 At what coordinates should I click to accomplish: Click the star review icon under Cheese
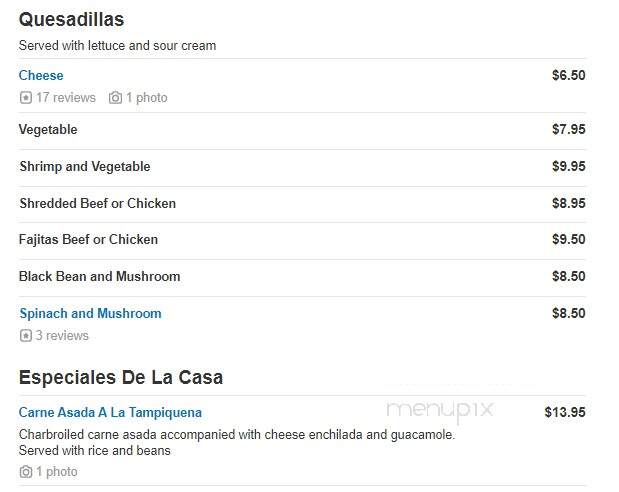(26, 98)
